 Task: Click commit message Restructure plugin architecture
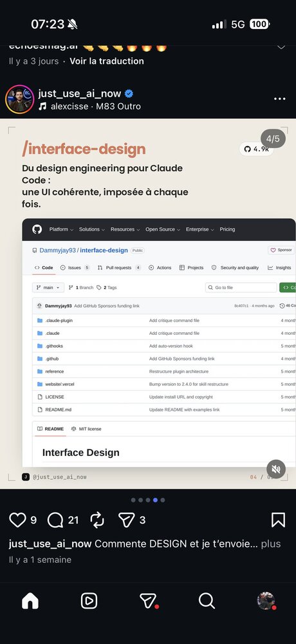tap(179, 372)
